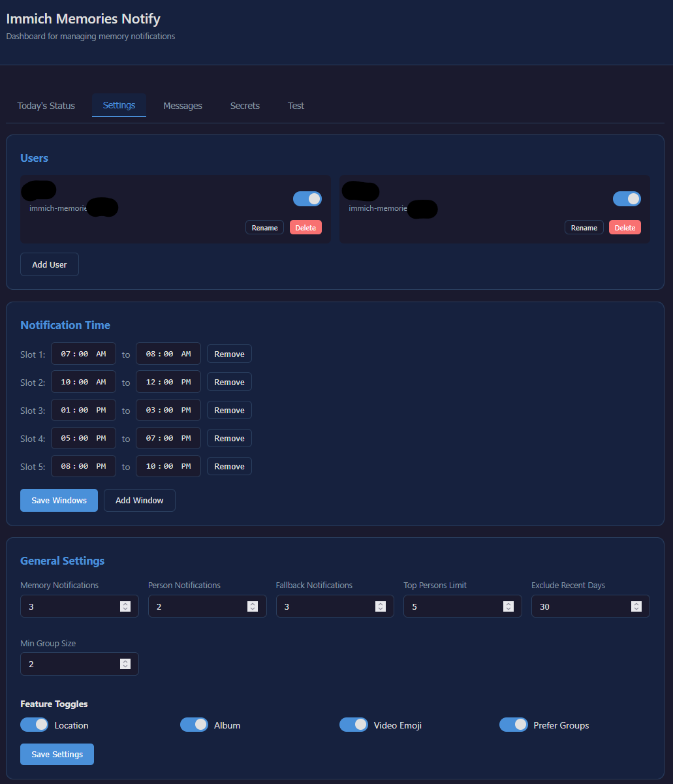Delete the second user card
The height and width of the screenshot is (784, 673).
point(625,228)
